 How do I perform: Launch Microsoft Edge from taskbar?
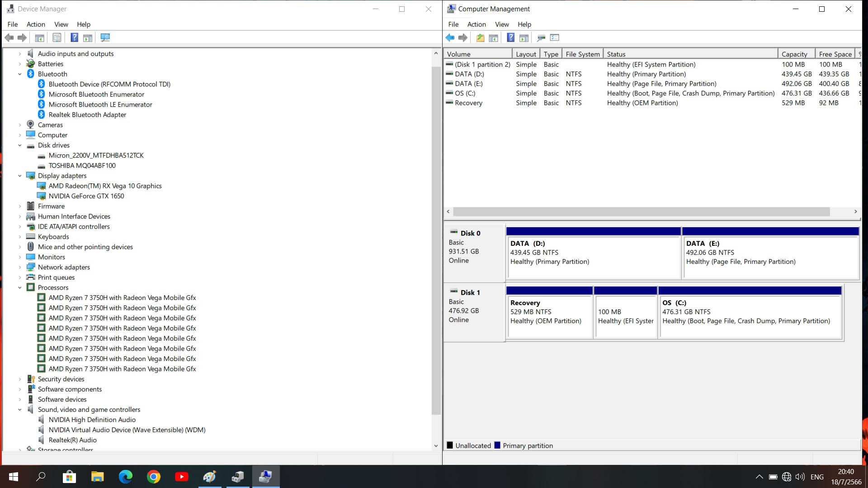[x=125, y=477]
